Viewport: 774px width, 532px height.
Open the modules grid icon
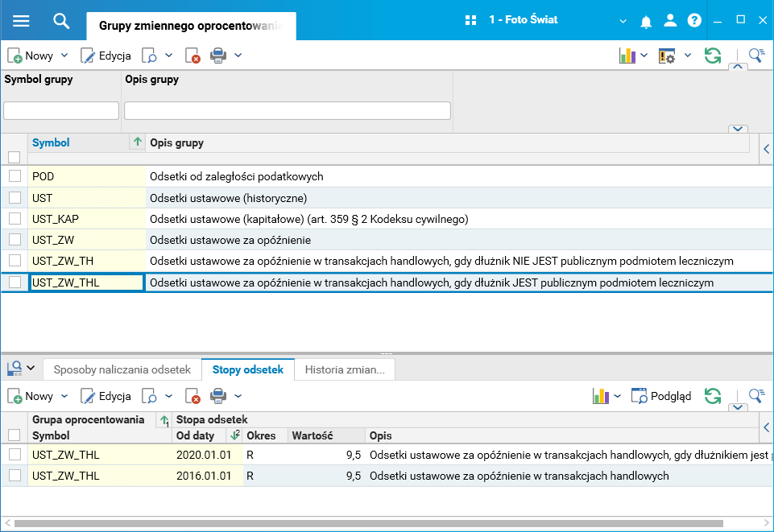click(470, 20)
